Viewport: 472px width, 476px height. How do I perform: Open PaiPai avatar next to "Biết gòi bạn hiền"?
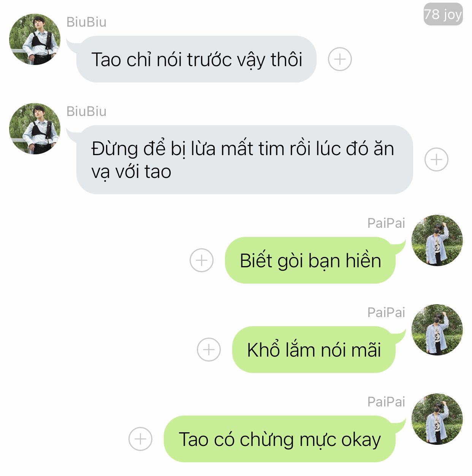[x=437, y=240]
